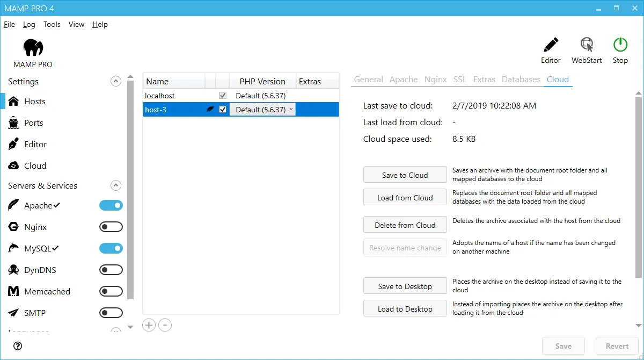Viewport: 644px width, 360px height.
Task: Click the bottom Save button
Action: pyautogui.click(x=563, y=346)
